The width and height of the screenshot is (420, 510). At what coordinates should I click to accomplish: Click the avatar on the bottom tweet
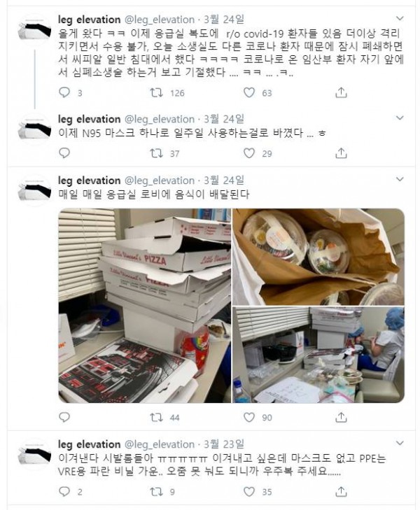point(34,454)
